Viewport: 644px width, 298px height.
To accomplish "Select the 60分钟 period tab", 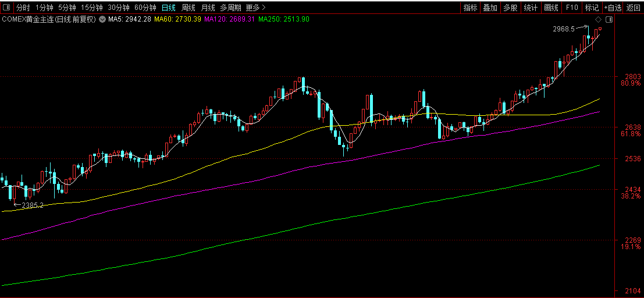I will 145,8.
